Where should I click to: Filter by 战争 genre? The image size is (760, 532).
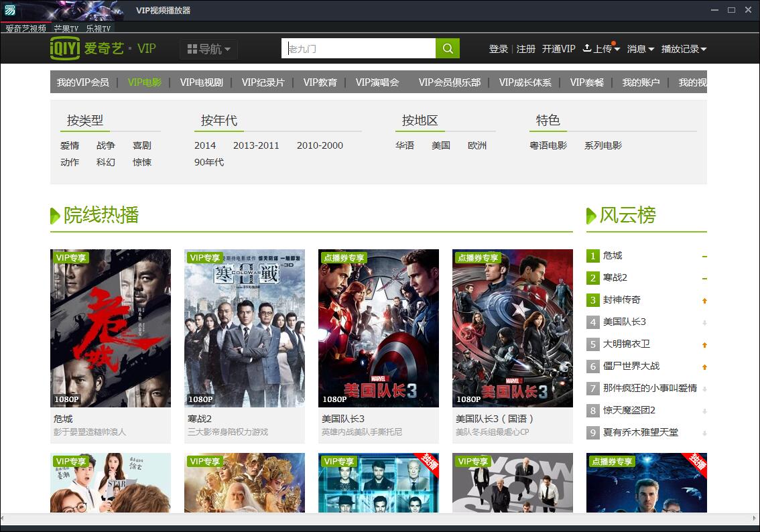(106, 145)
